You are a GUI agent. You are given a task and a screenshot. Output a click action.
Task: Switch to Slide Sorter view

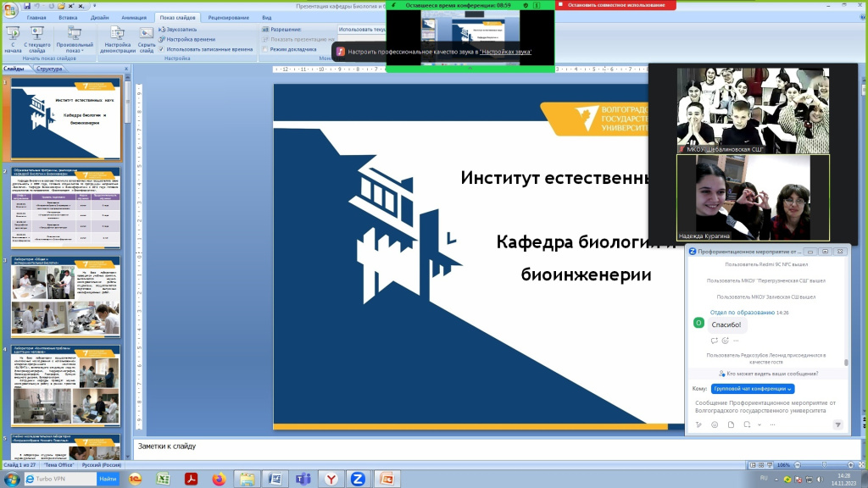point(761,465)
